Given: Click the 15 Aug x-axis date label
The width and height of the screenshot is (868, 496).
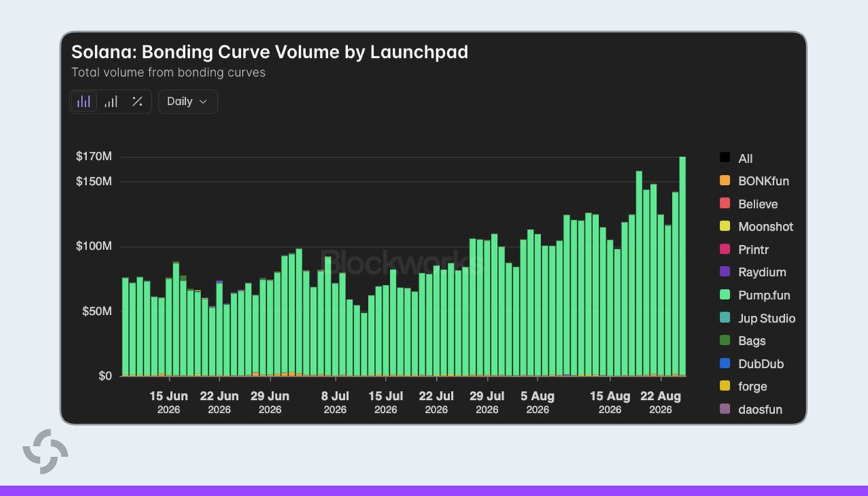Looking at the screenshot, I should click(610, 396).
